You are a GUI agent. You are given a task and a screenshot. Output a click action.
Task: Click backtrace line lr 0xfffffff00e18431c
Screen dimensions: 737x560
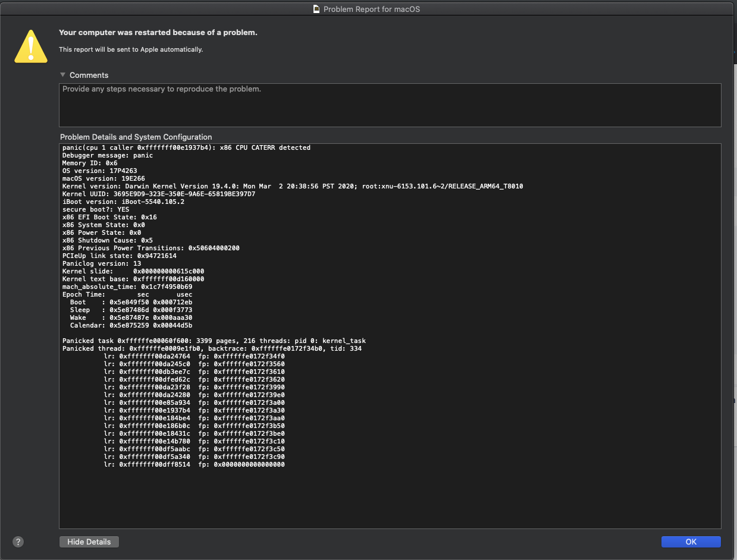[195, 433]
